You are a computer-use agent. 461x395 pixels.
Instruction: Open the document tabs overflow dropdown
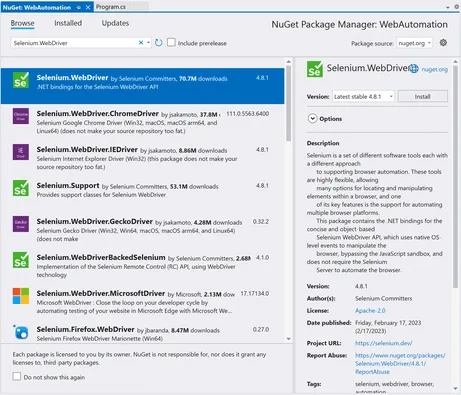pos(448,7)
